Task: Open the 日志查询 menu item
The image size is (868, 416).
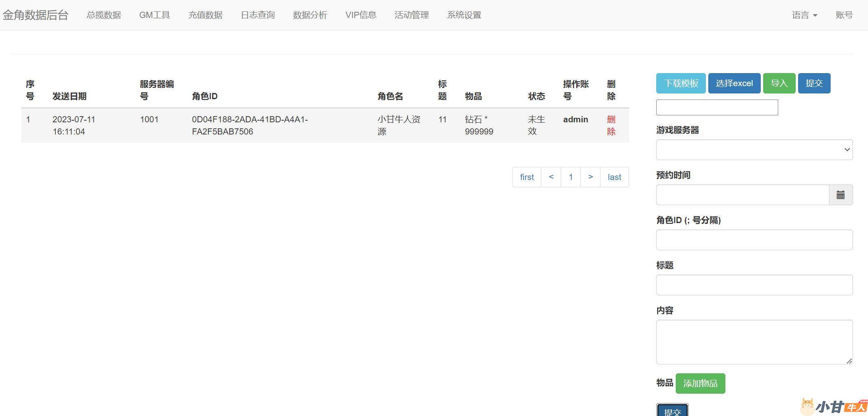Action: [258, 15]
